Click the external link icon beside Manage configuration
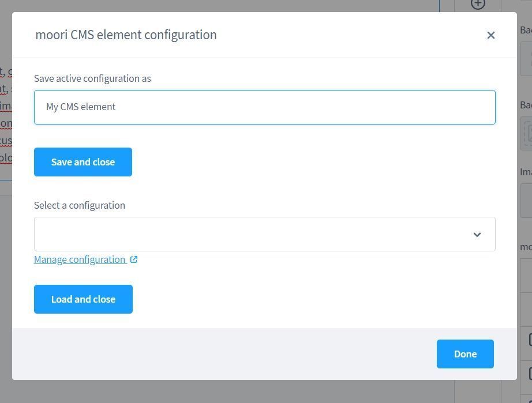Viewport: 532px width, 403px height. [134, 259]
